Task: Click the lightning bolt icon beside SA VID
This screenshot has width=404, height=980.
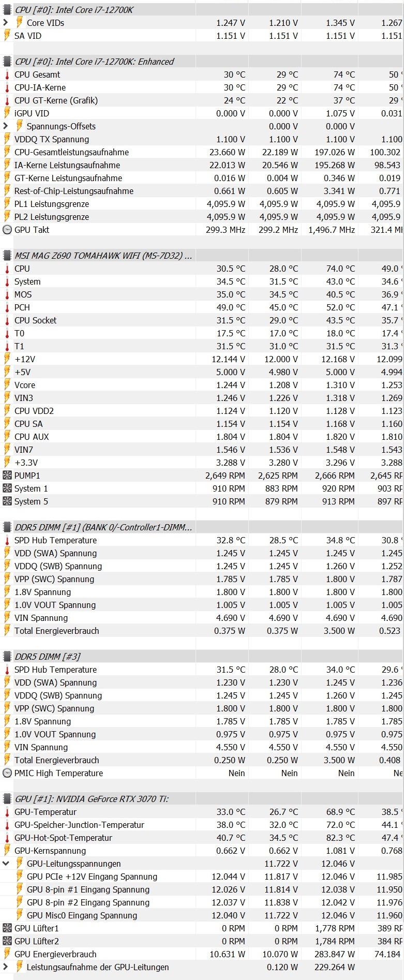Action: click(x=7, y=36)
